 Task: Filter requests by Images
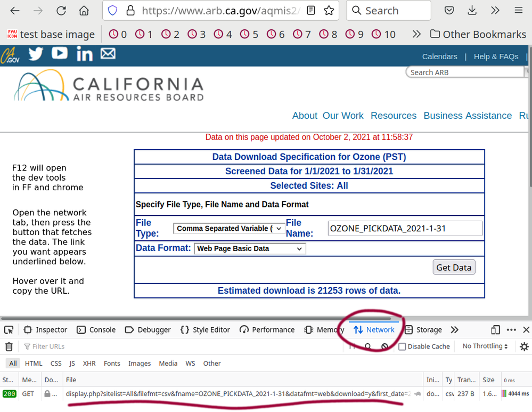tap(140, 363)
